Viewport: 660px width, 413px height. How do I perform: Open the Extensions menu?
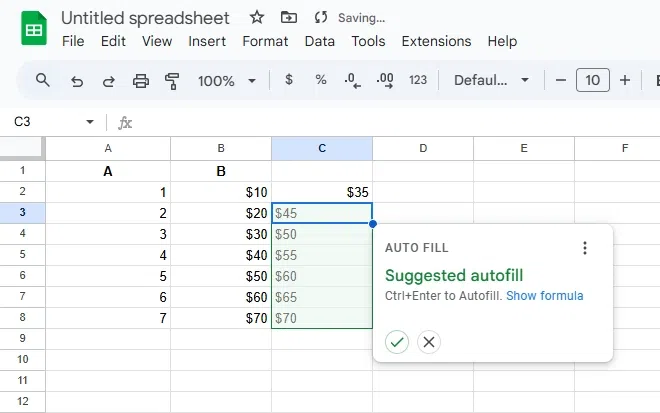pos(436,41)
